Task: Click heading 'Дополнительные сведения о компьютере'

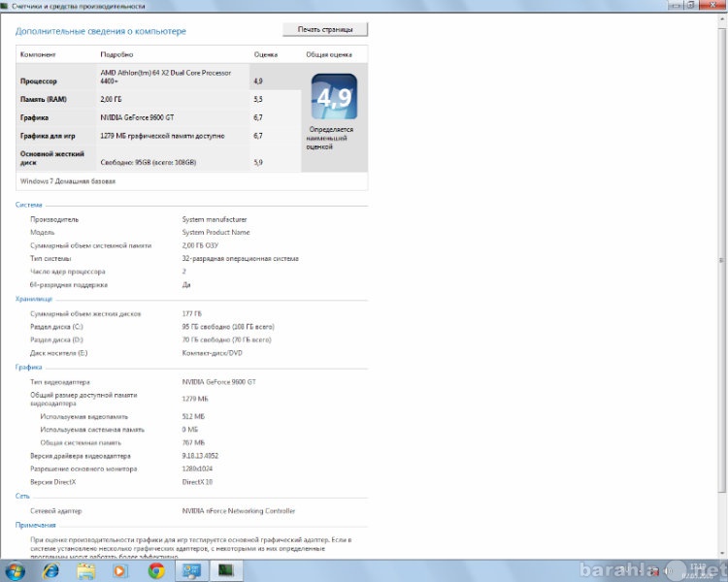Action: click(x=101, y=31)
